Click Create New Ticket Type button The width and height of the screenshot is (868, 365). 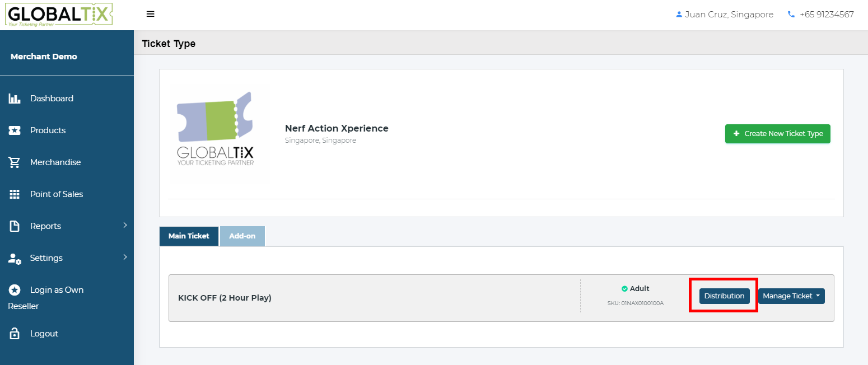point(778,134)
